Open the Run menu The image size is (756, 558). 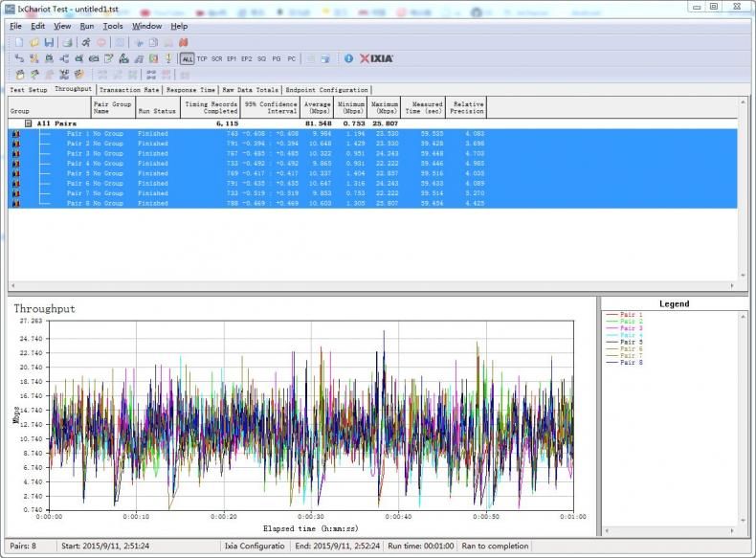pyautogui.click(x=87, y=26)
